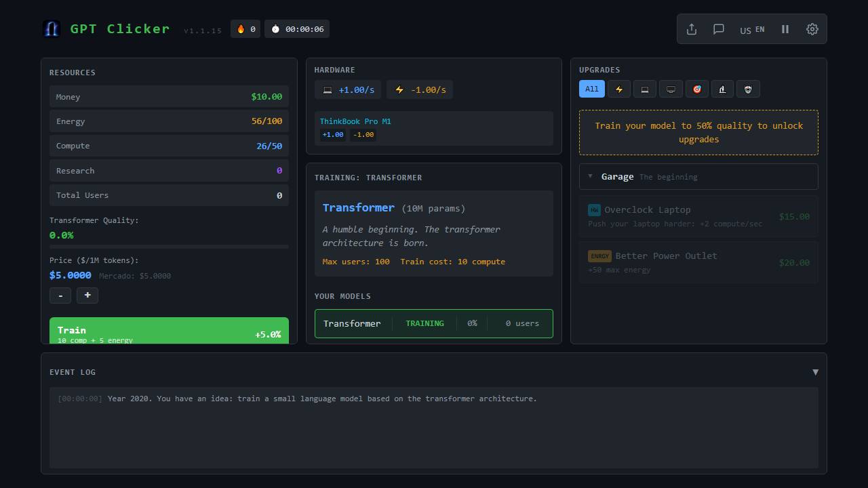Click the HW badge on Overclock Laptop
This screenshot has height=488, width=868.
(594, 210)
